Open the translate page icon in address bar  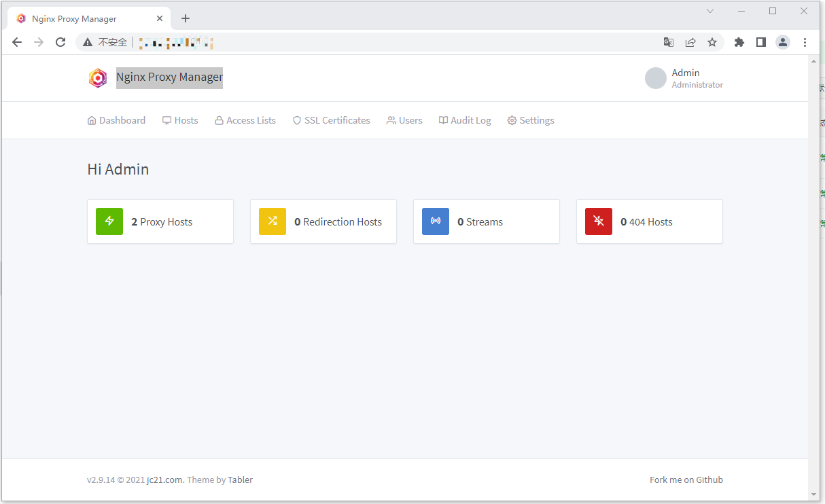click(668, 42)
